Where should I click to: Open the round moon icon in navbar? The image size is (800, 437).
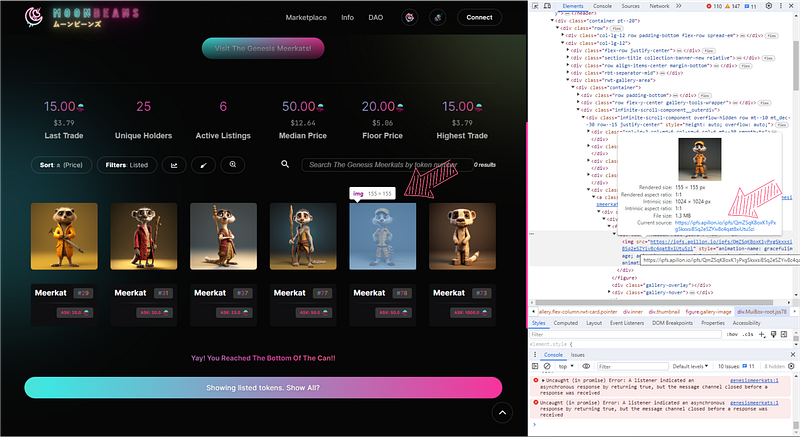(409, 17)
